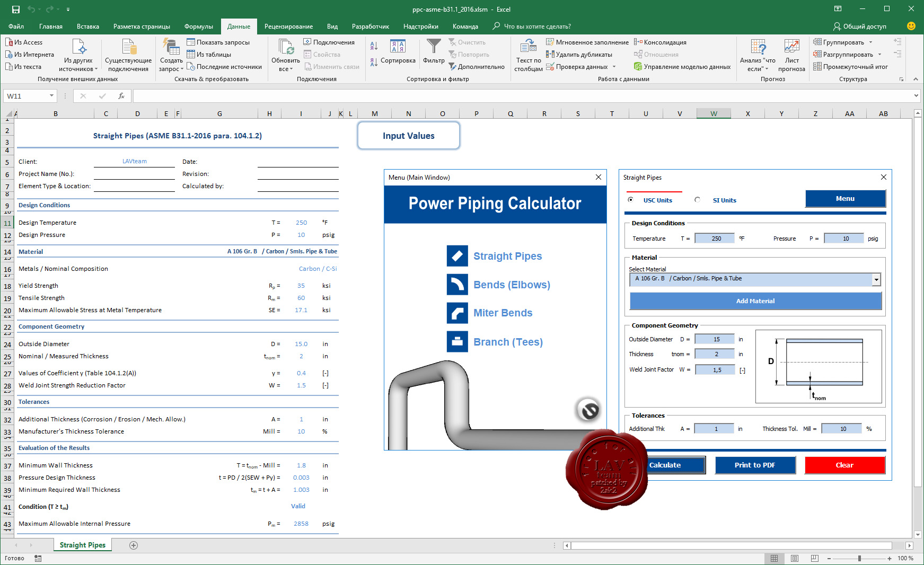The height and width of the screenshot is (565, 924).
Task: Click the Outside Diameter D input field
Action: click(x=715, y=339)
